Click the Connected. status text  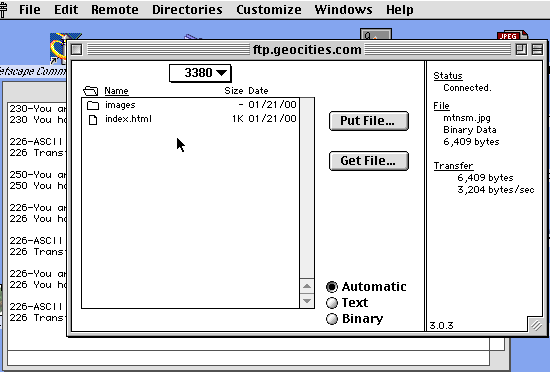coord(467,88)
